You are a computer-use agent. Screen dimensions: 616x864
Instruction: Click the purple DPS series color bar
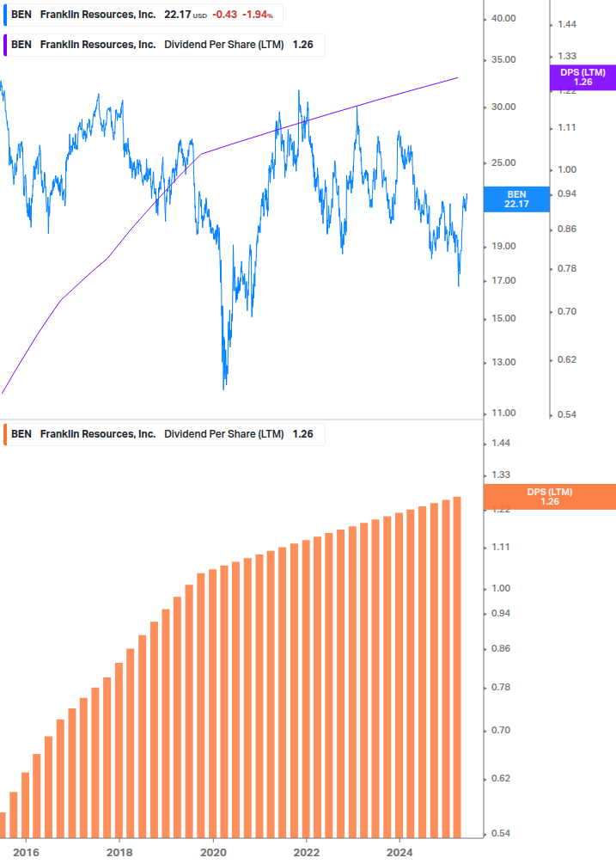click(5, 45)
